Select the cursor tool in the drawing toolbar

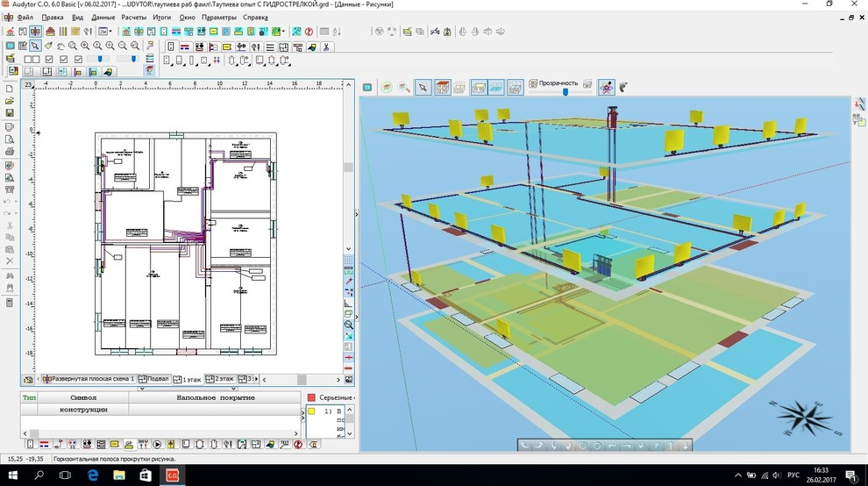point(35,46)
